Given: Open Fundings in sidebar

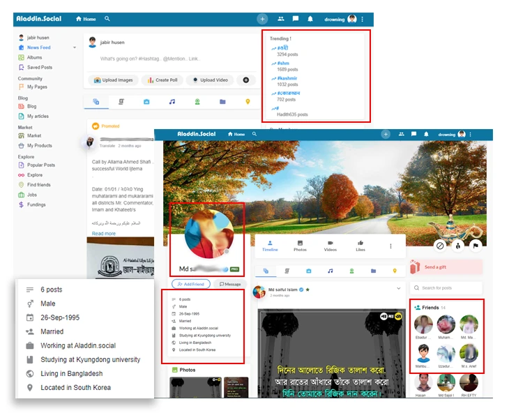Looking at the screenshot, I should click(x=32, y=204).
